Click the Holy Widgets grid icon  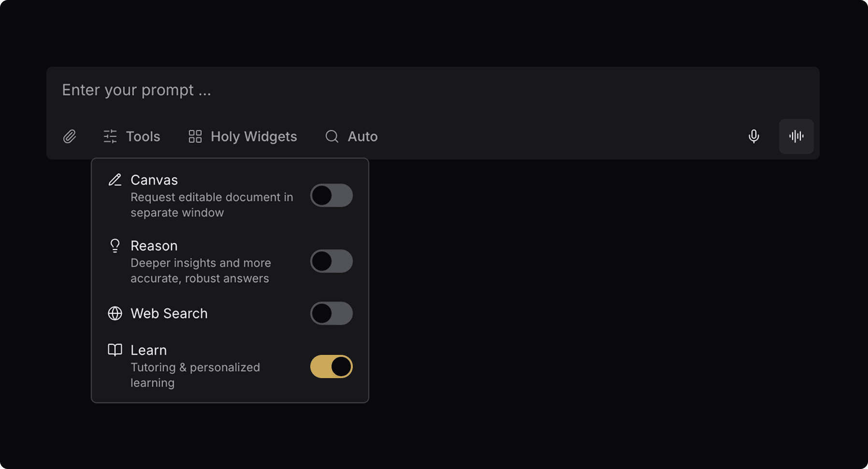click(195, 137)
